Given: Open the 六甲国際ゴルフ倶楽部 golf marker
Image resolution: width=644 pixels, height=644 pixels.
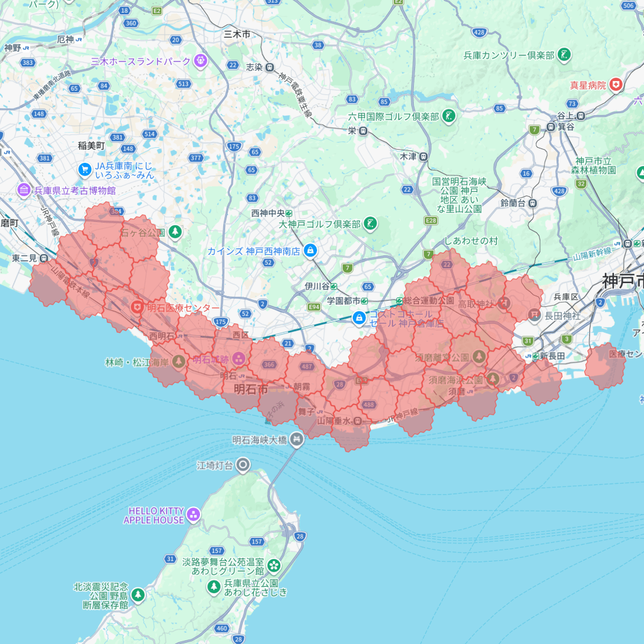Looking at the screenshot, I should point(448,116).
